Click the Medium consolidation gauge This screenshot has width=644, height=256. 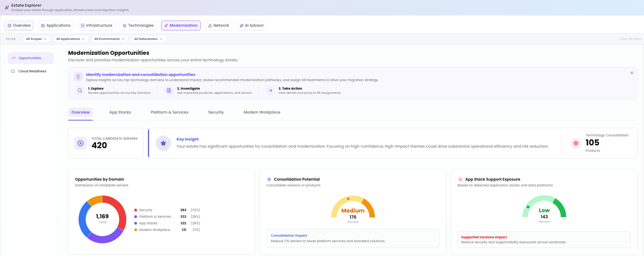[x=353, y=207]
